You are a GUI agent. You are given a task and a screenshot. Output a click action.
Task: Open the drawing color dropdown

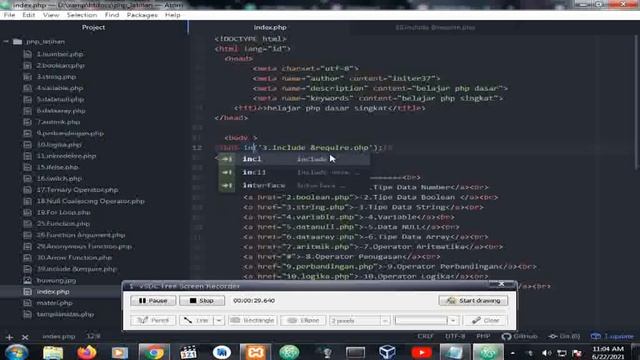(453, 320)
